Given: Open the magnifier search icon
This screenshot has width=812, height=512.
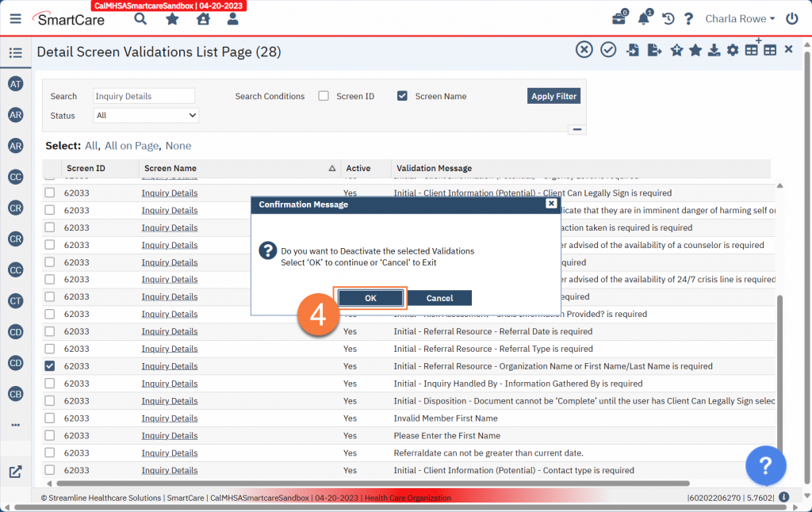Looking at the screenshot, I should [140, 19].
